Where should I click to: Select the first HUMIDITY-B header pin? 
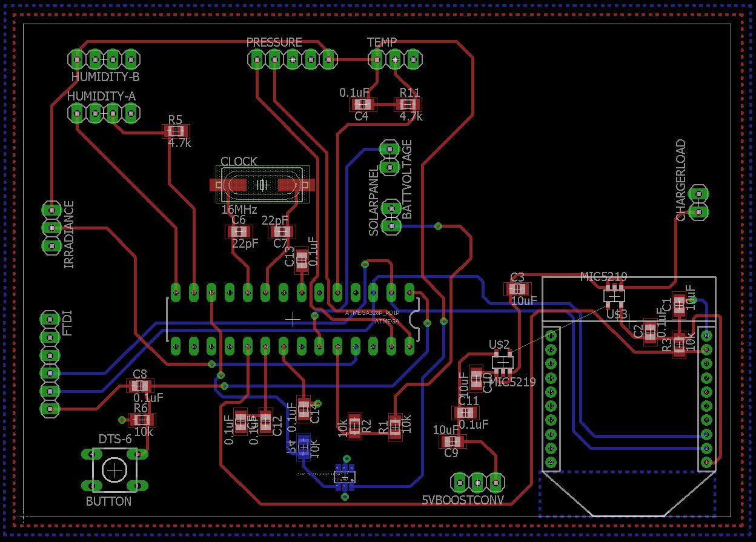pos(77,59)
